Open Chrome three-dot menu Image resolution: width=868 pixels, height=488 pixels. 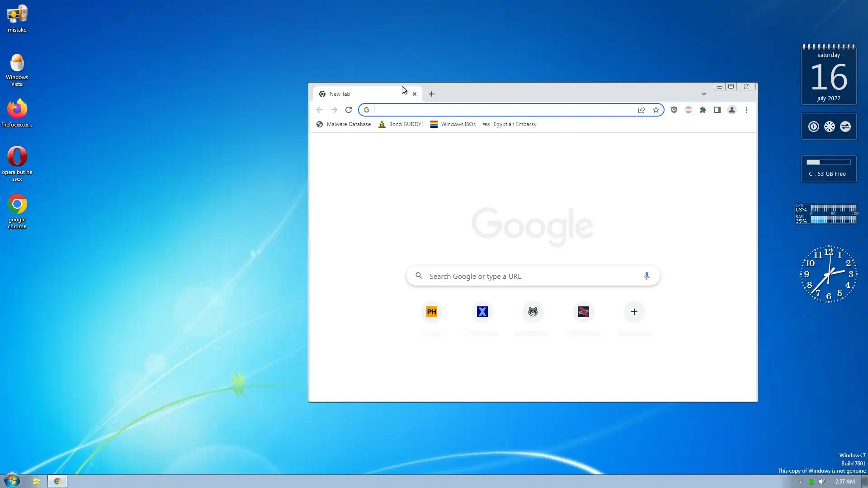click(x=746, y=110)
